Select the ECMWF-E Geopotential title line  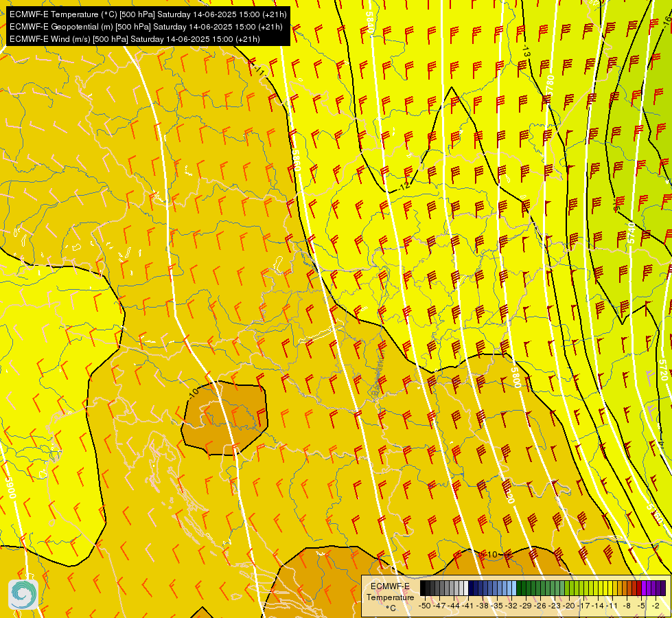tap(146, 27)
